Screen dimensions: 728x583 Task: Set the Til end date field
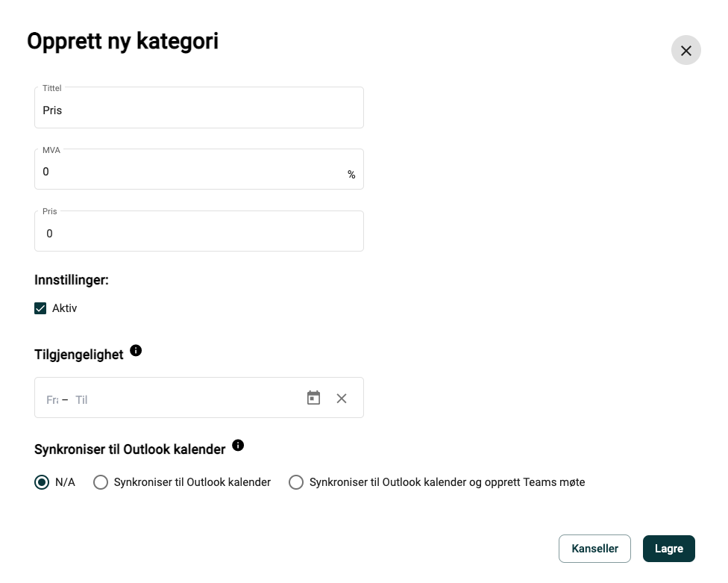82,399
